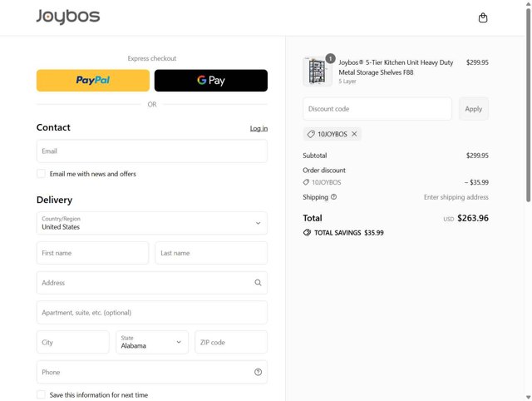Click the Joybos logo
This screenshot has height=401, width=532.
pos(68,17)
